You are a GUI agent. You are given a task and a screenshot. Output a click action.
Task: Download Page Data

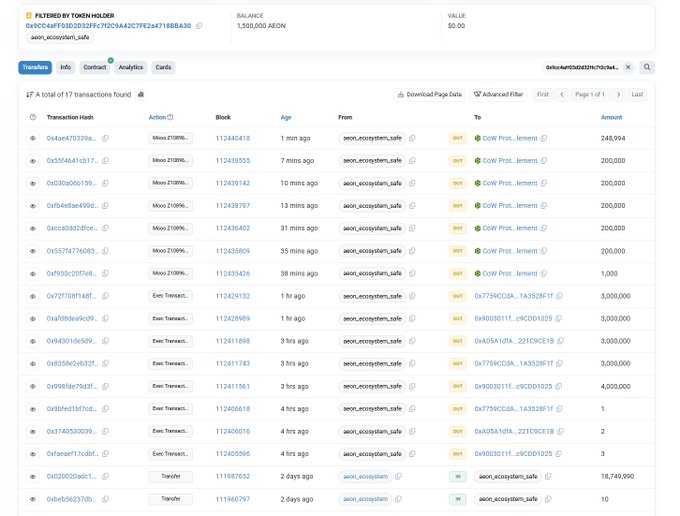[430, 95]
